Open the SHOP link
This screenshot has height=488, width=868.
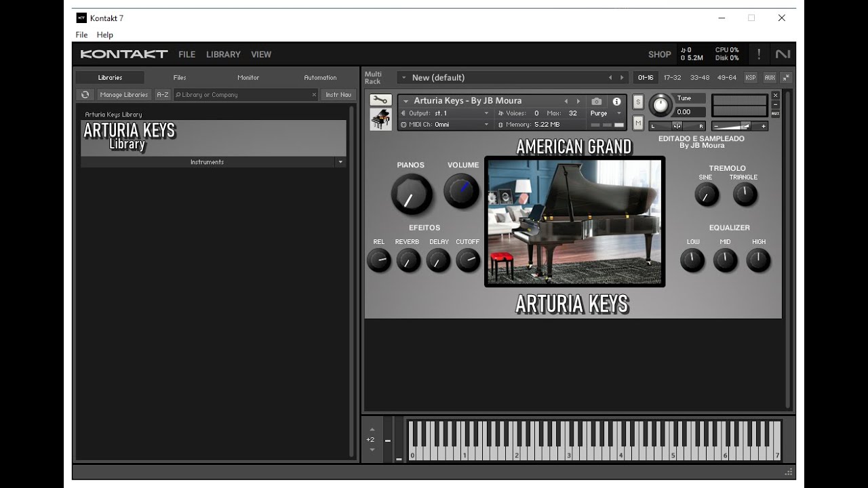(x=659, y=54)
